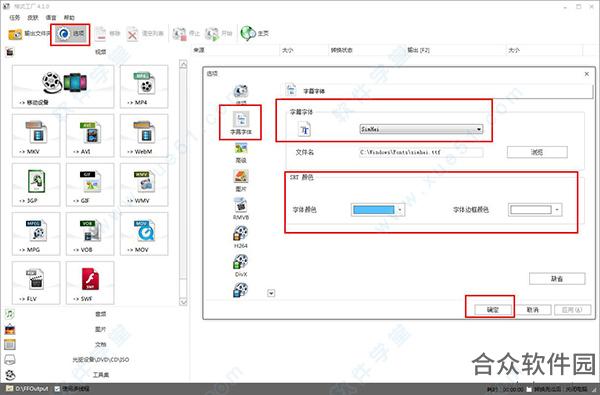Open the top Options category in the dialog sidebar
Image resolution: width=600 pixels, height=395 pixels.
[x=241, y=94]
